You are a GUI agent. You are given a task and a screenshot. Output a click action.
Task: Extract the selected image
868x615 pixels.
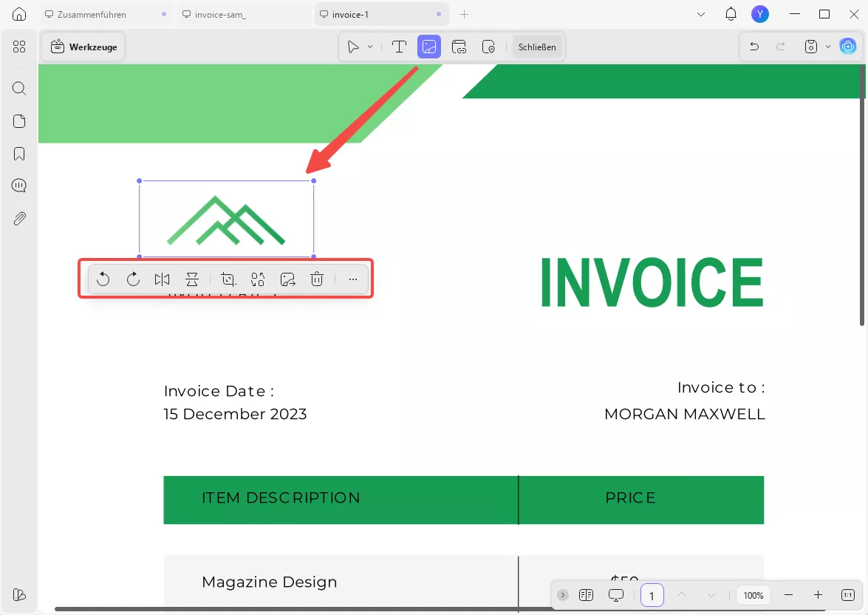tap(288, 279)
